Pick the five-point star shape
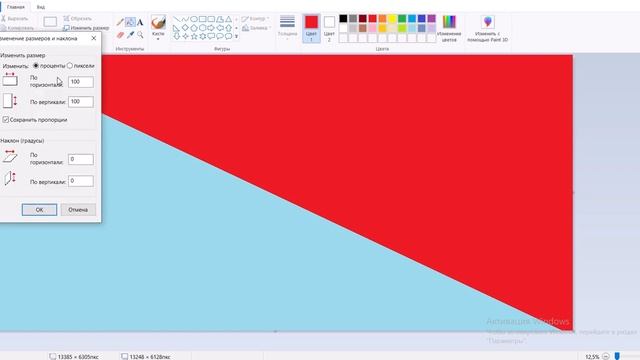Screen dimensions: 640x360 click(x=194, y=36)
